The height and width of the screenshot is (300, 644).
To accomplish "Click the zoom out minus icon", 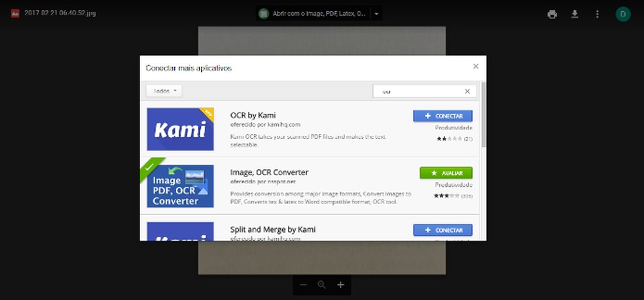I will pos(303,285).
